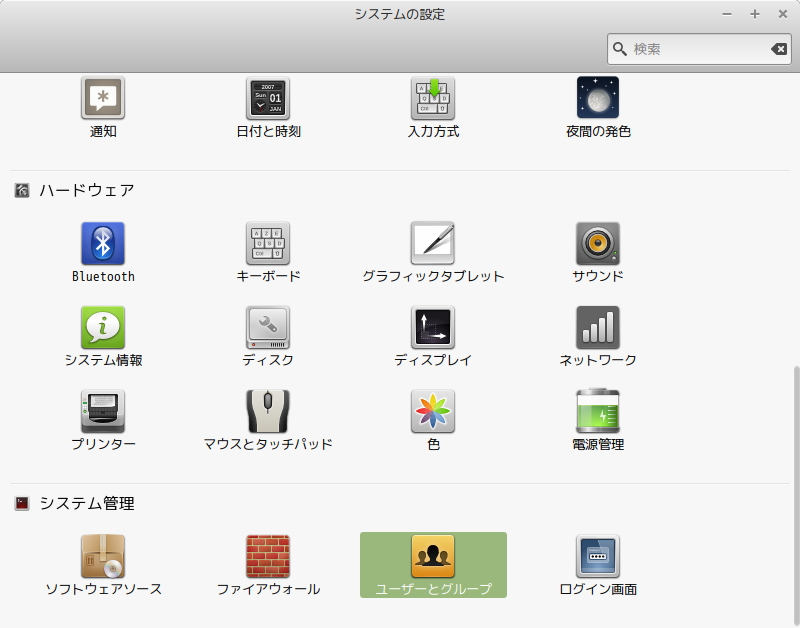
Task: Open the 通知 notifications settings
Action: [103, 108]
